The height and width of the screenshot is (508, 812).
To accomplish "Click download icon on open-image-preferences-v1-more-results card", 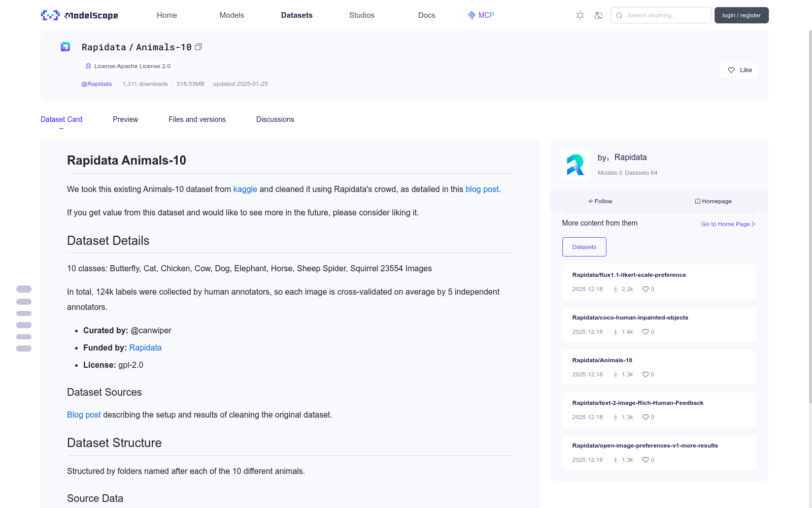I will tap(616, 460).
